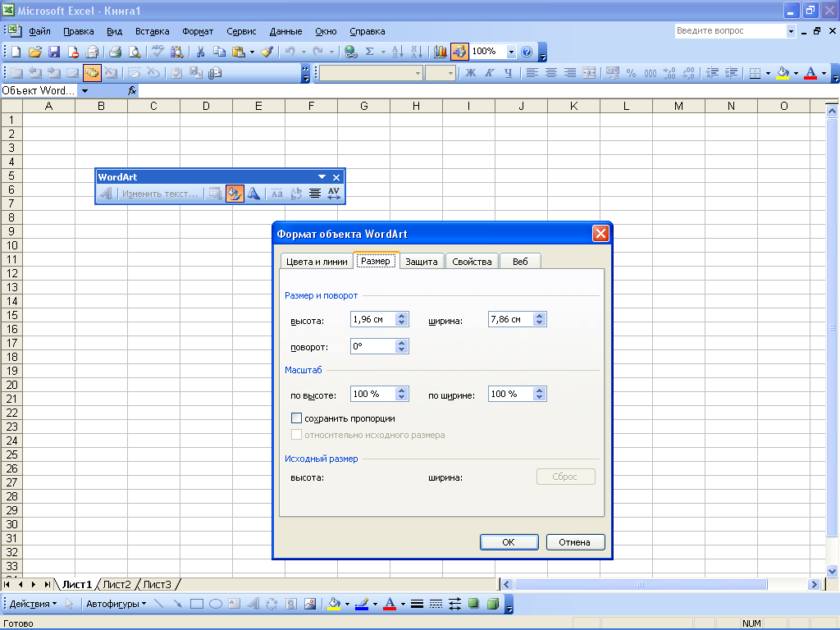Image resolution: width=840 pixels, height=630 pixels.
Task: Toggle the Drawing toolbar icon
Action: [459, 52]
